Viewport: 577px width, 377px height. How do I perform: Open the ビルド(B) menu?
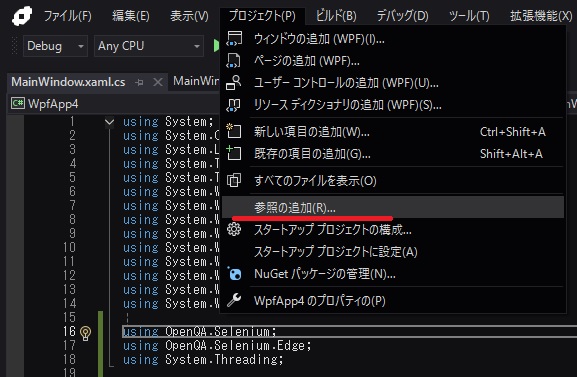(336, 16)
